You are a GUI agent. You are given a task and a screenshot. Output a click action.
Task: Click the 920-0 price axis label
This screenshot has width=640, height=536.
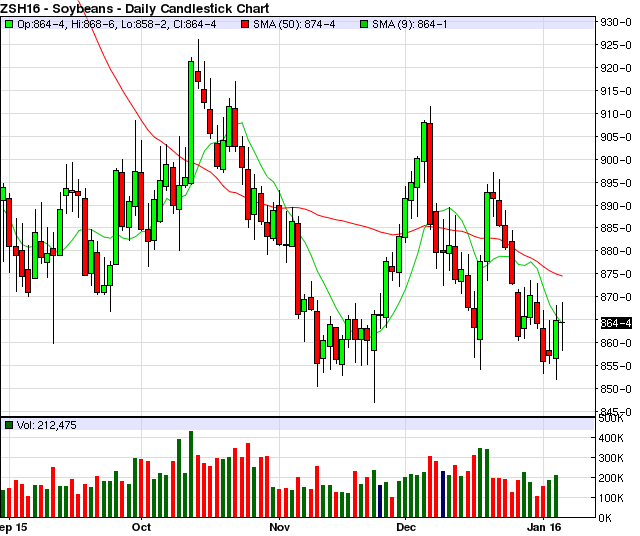(x=616, y=68)
